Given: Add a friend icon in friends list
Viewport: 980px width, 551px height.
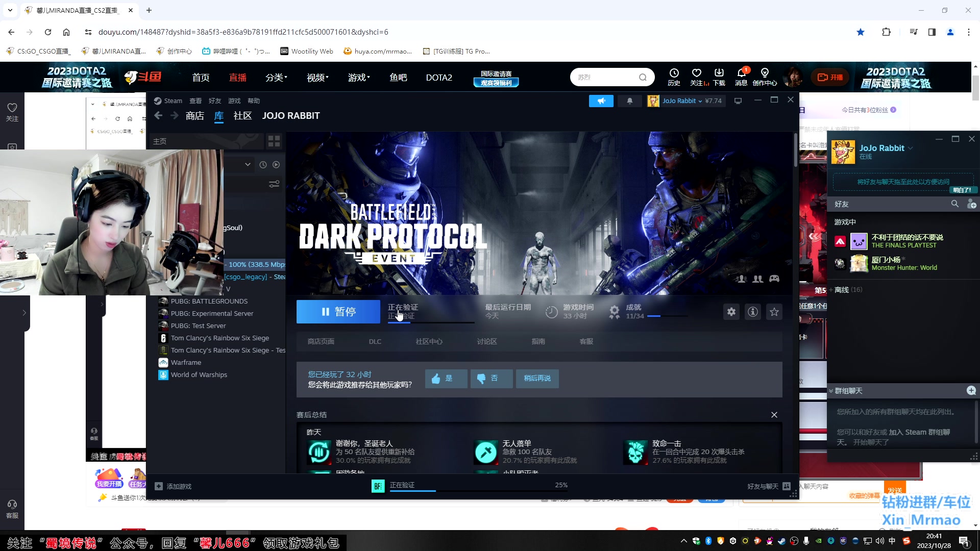Looking at the screenshot, I should [x=971, y=204].
